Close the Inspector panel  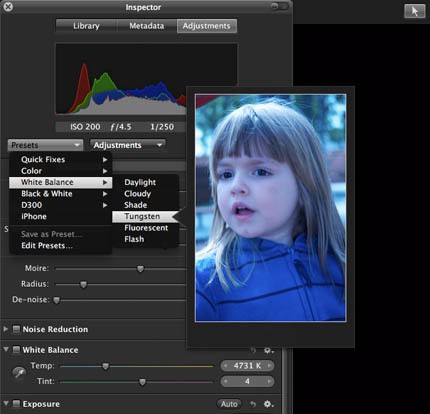tap(8, 6)
